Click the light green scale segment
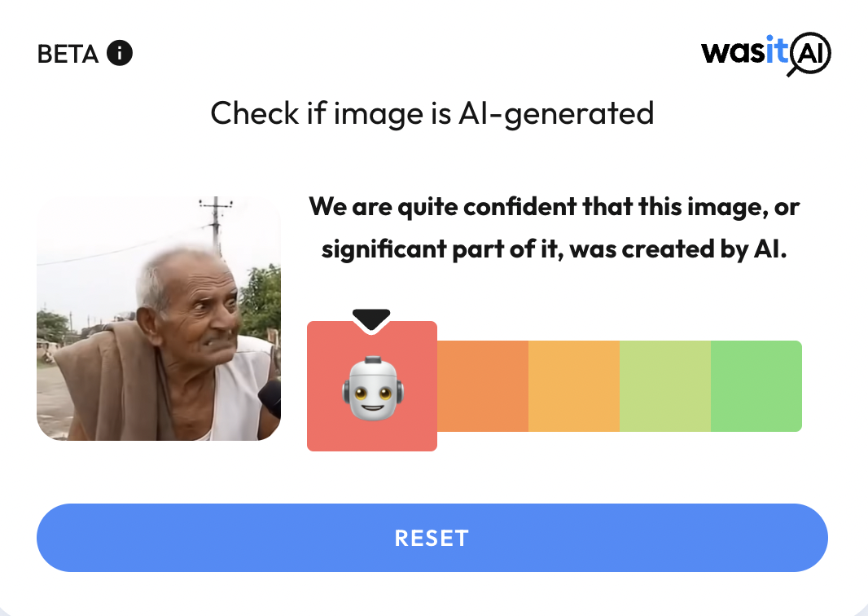The width and height of the screenshot is (868, 616). point(665,386)
